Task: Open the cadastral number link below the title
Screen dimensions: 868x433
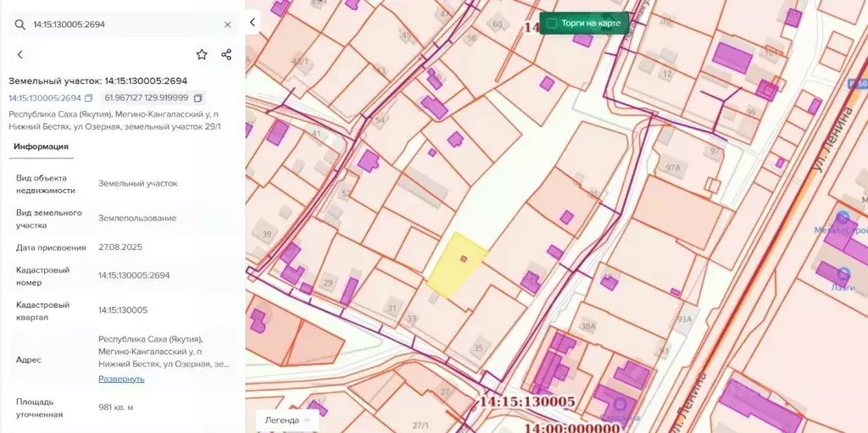Action: (45, 98)
